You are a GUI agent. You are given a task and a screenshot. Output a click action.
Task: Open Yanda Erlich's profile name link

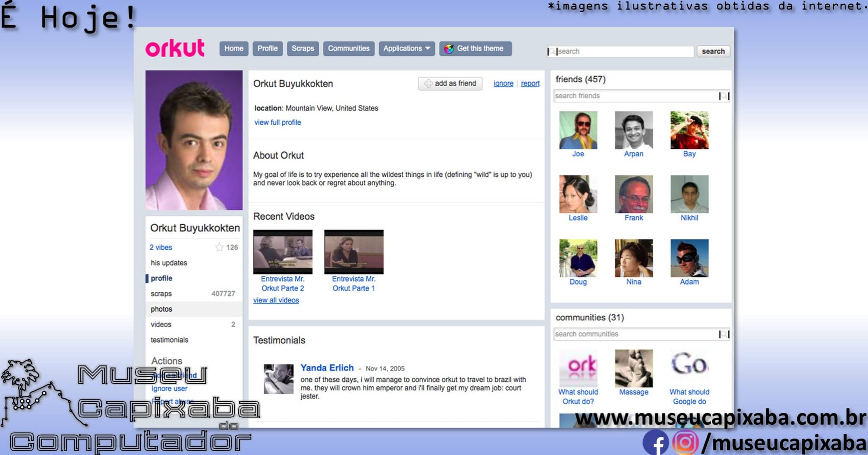pos(327,368)
